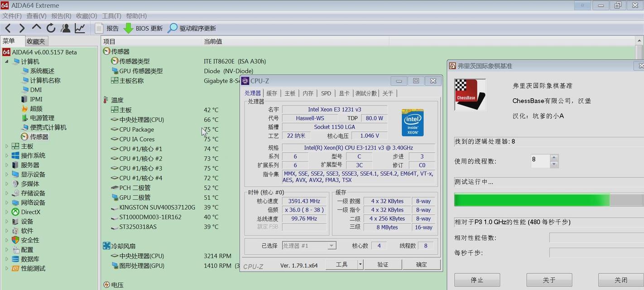Click the 冷却风扇 fan section icon
Viewport: 644px width, 290px height.
(x=106, y=246)
